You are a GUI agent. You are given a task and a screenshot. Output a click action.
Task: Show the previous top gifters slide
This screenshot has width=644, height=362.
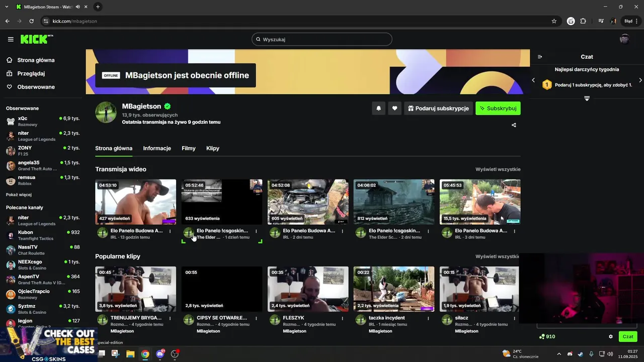pyautogui.click(x=533, y=80)
